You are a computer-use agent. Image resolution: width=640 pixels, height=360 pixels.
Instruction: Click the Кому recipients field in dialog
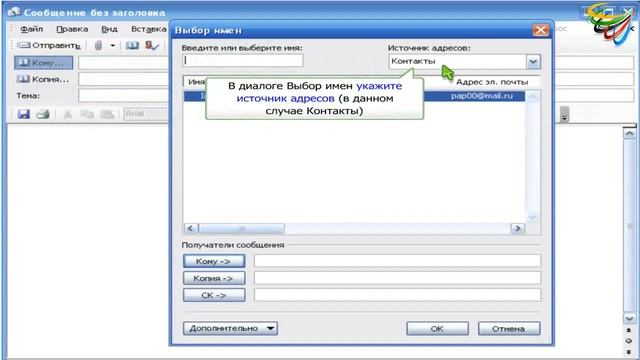tap(397, 261)
